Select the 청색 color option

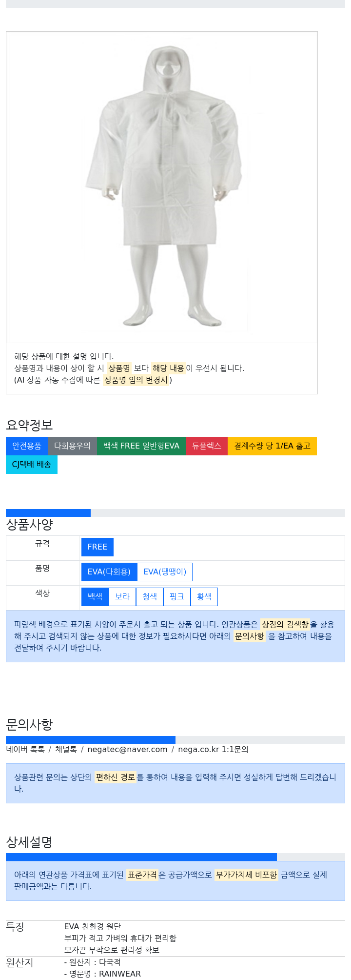pyautogui.click(x=150, y=597)
